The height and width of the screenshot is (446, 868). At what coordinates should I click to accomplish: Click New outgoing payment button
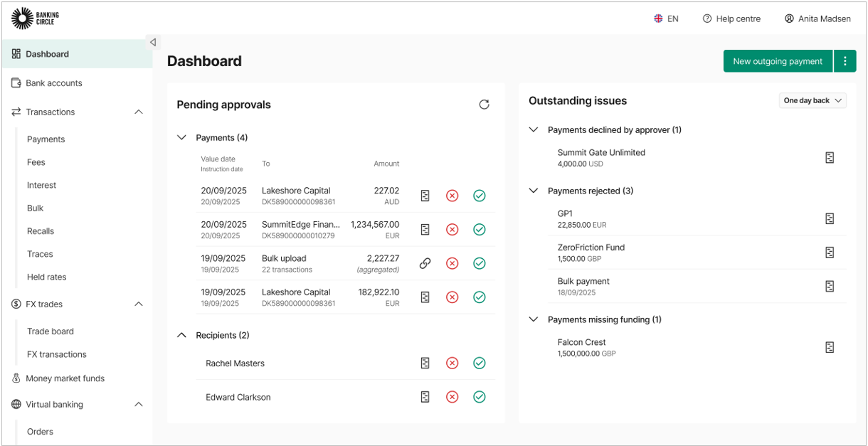click(x=778, y=61)
